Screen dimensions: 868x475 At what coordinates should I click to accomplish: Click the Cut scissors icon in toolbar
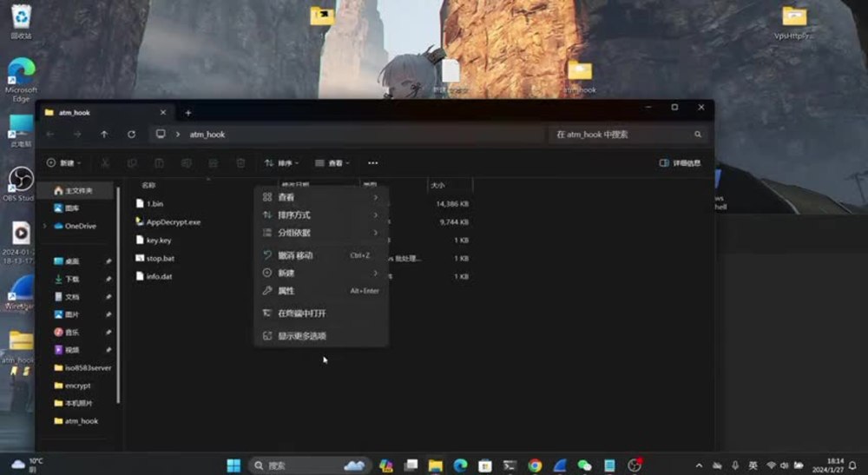tap(105, 162)
